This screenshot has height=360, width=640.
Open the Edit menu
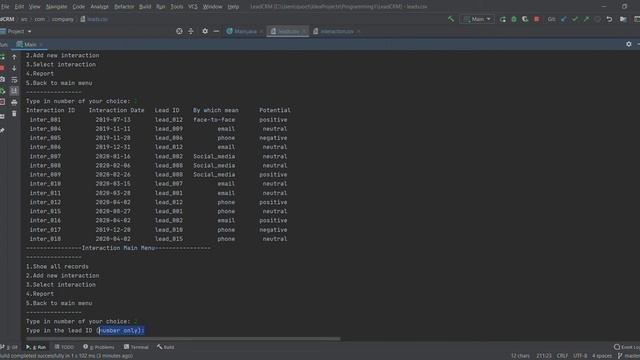coord(19,7)
